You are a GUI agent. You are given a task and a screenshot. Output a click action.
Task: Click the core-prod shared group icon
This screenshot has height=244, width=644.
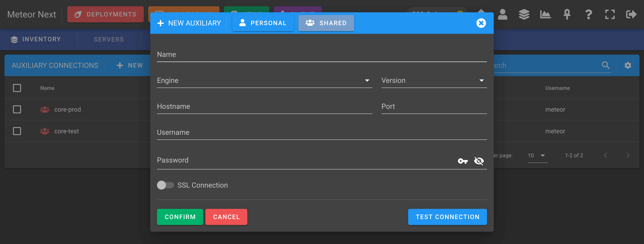pyautogui.click(x=45, y=109)
